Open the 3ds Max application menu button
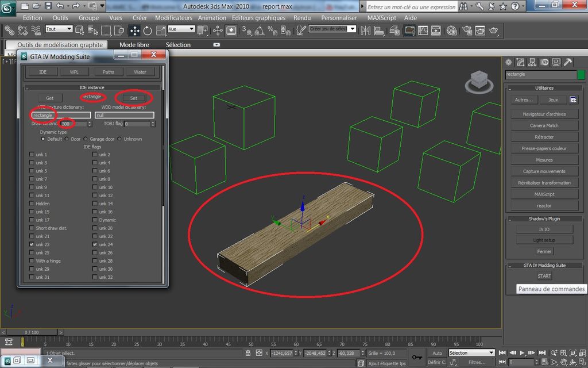 pos(7,8)
